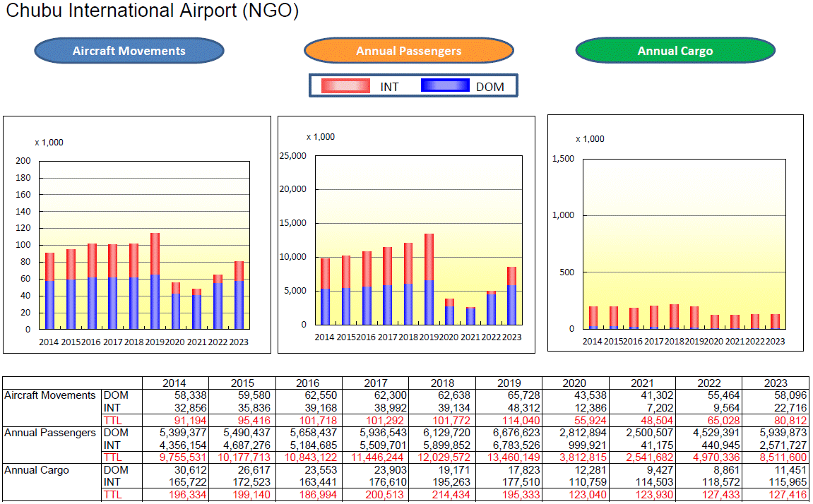Click the Annual Cargo row label in table

37,470
